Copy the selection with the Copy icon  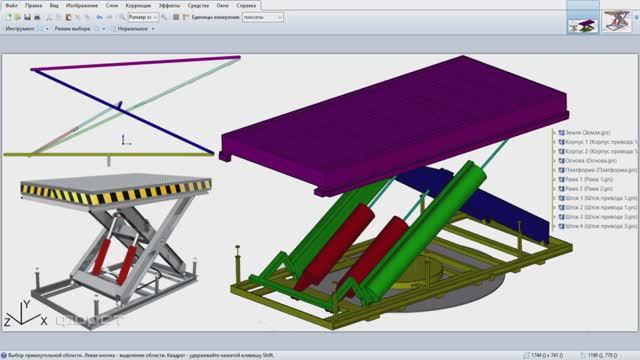(59, 17)
